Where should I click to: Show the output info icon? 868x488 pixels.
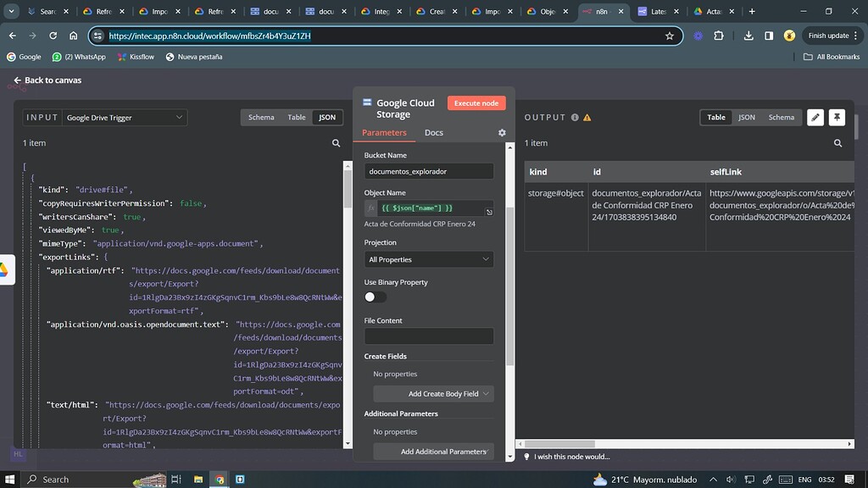tap(576, 117)
